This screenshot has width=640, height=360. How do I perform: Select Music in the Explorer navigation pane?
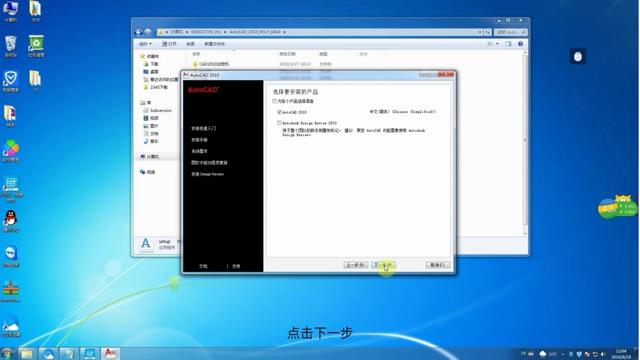[x=151, y=141]
